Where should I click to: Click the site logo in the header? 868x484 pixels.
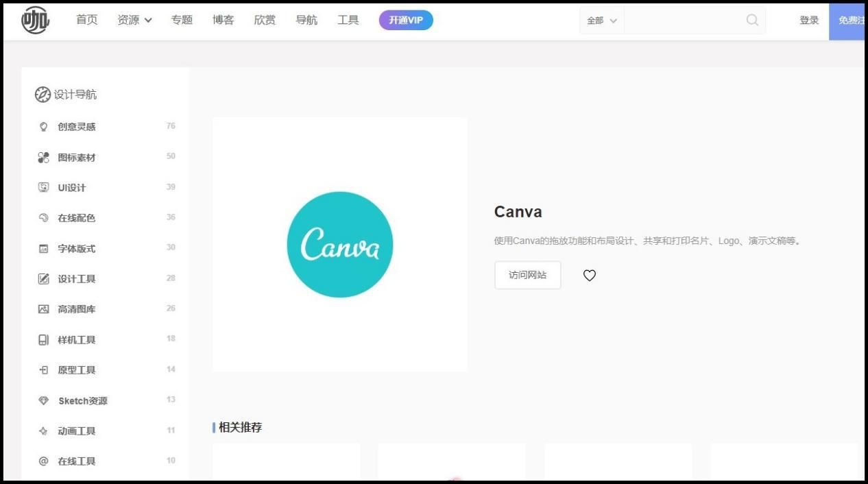pos(35,20)
